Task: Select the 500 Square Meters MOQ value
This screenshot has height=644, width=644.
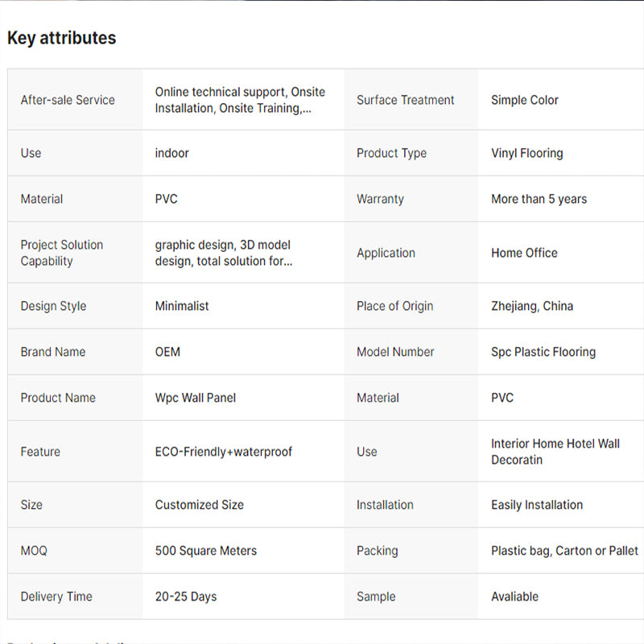Action: 206,551
